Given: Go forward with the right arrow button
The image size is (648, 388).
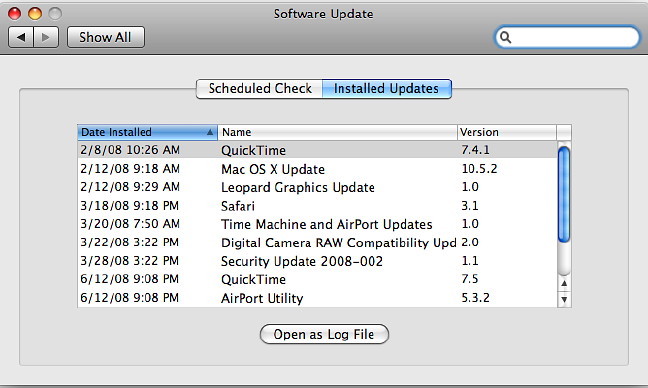Looking at the screenshot, I should [46, 37].
